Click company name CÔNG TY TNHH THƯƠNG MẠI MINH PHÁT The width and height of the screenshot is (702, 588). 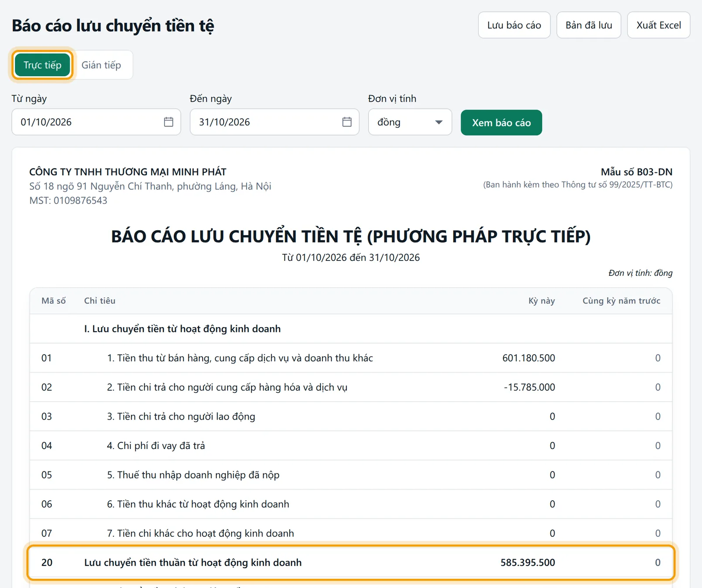point(128,172)
